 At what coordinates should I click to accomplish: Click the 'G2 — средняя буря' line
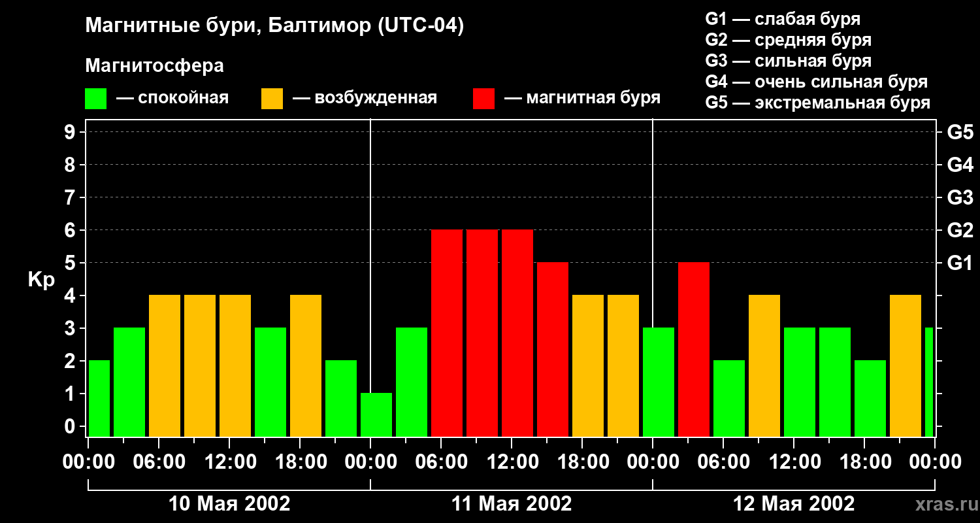pyautogui.click(x=788, y=40)
